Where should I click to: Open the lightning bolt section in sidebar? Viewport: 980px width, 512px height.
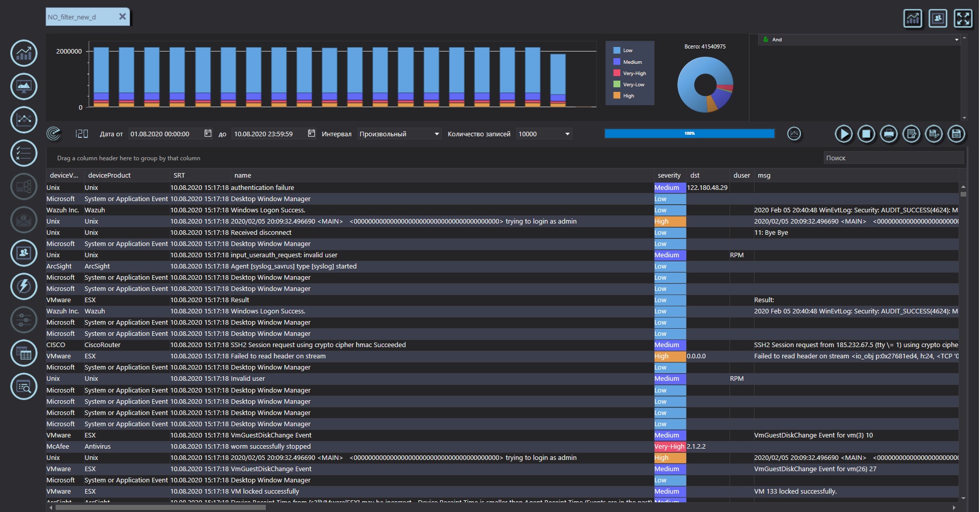[24, 286]
